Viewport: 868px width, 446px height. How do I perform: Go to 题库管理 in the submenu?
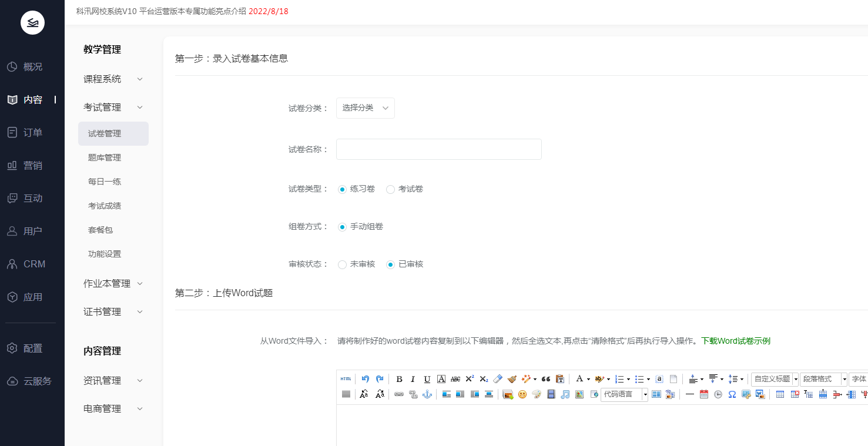click(104, 157)
